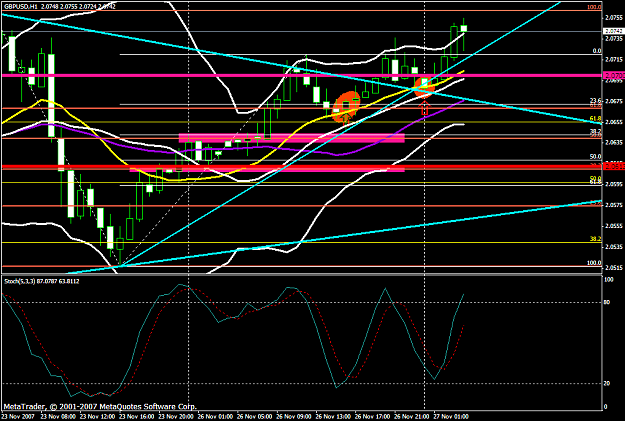Click the red price tag near 2.0615
Screen dimensions: 625x421
click(614, 166)
